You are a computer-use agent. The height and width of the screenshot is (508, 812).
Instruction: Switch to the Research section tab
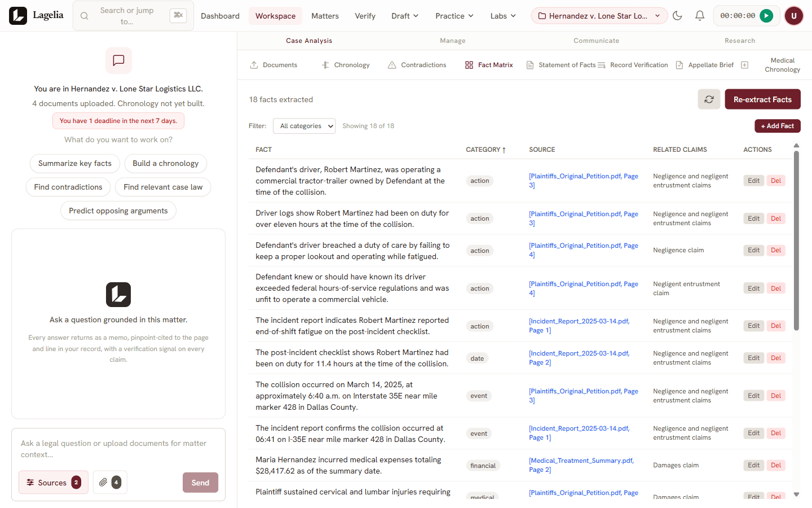pyautogui.click(x=740, y=41)
